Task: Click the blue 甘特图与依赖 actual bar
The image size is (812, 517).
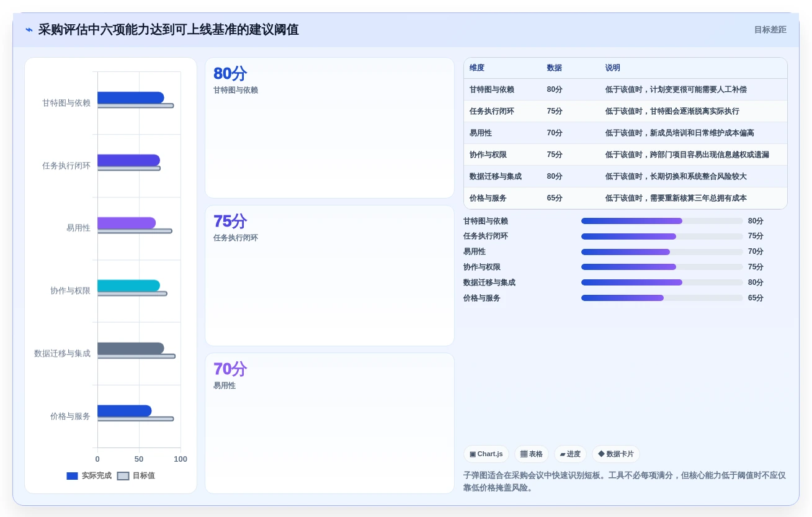Action: [130, 97]
